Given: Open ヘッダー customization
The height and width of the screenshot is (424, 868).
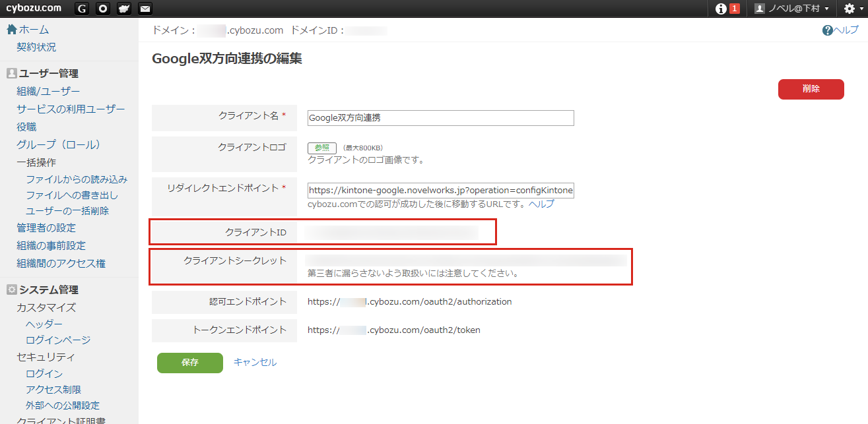Looking at the screenshot, I should (x=44, y=324).
